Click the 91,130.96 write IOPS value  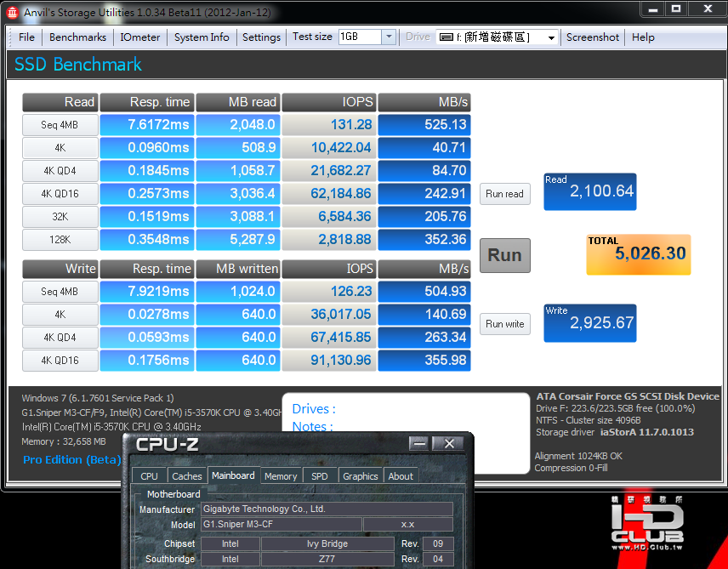[x=329, y=360]
